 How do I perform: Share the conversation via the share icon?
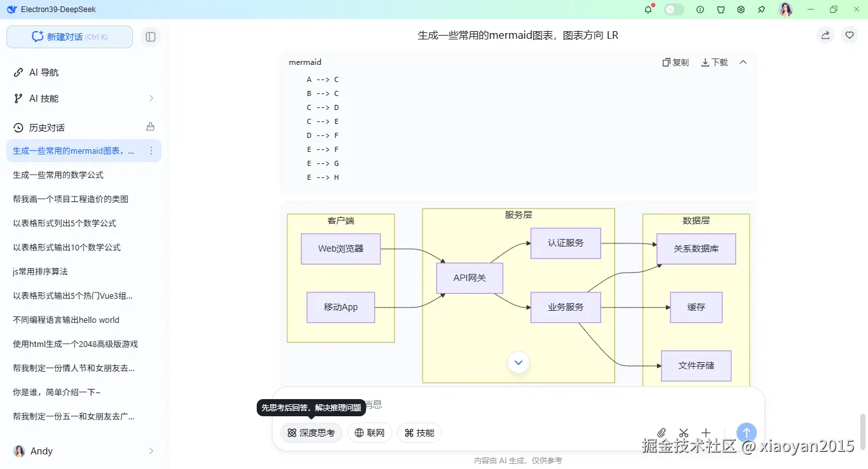coord(825,35)
